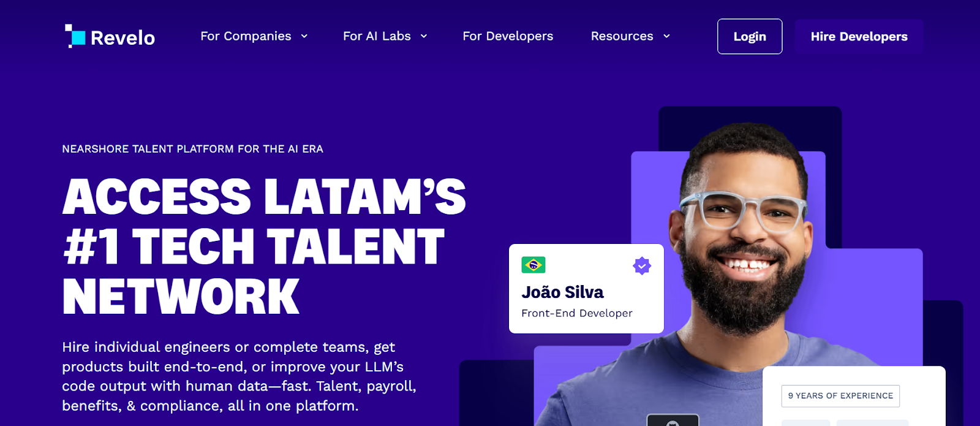This screenshot has width=980, height=426.
Task: Click the verified checkmark badge icon
Action: coord(642,265)
